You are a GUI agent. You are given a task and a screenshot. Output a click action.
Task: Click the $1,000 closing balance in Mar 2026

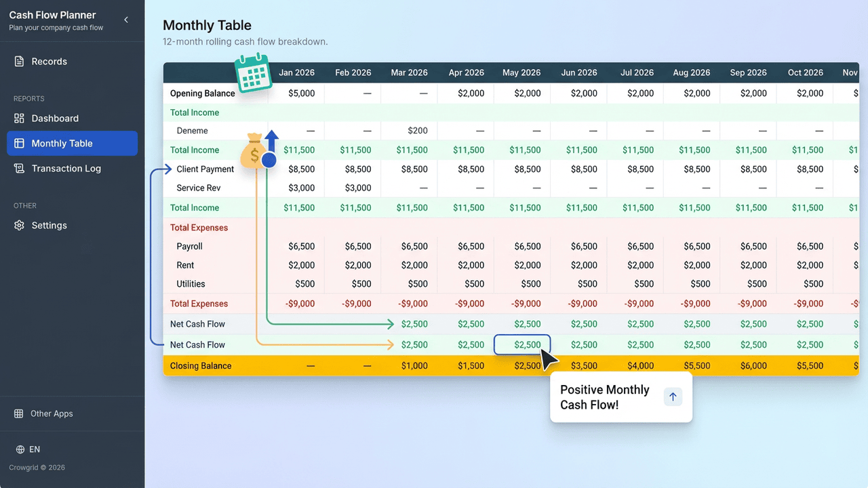414,366
